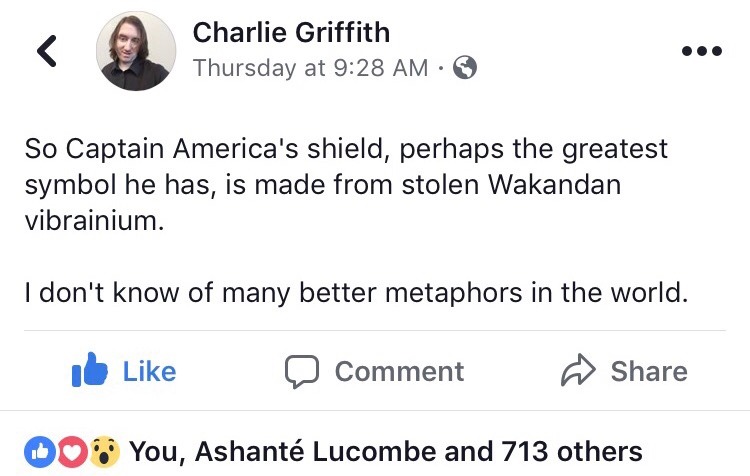This screenshot has height=476, width=750.
Task: Click the Wow face reaction badge
Action: (x=103, y=452)
